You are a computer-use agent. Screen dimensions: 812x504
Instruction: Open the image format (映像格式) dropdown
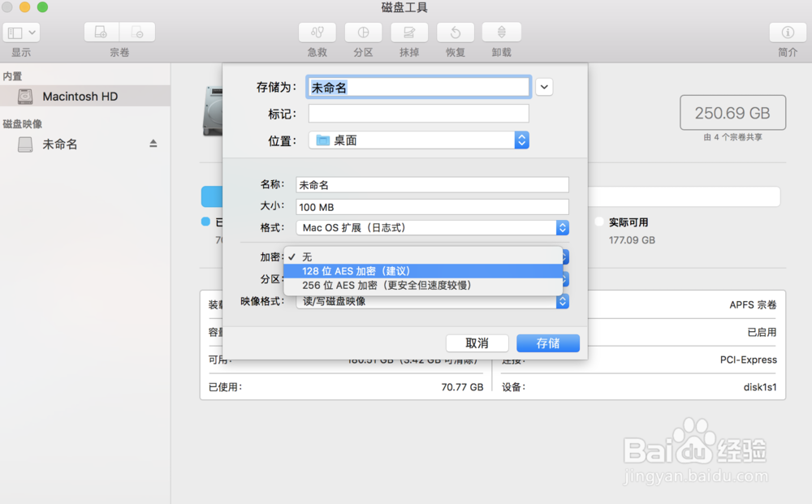pyautogui.click(x=433, y=301)
